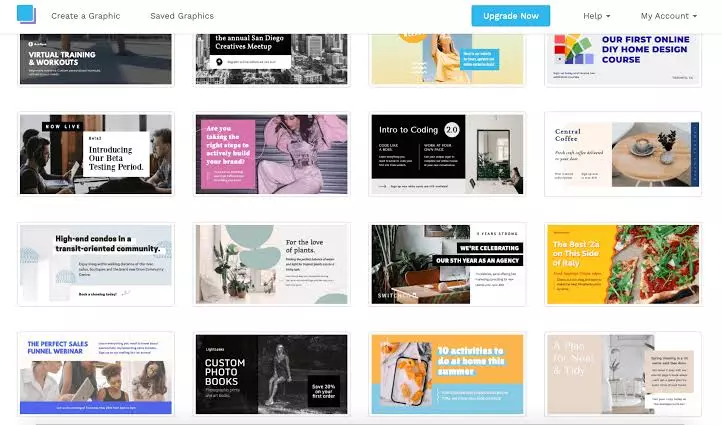Pick the Best 'Za pizza template
This screenshot has width=722, height=425.
tap(623, 264)
